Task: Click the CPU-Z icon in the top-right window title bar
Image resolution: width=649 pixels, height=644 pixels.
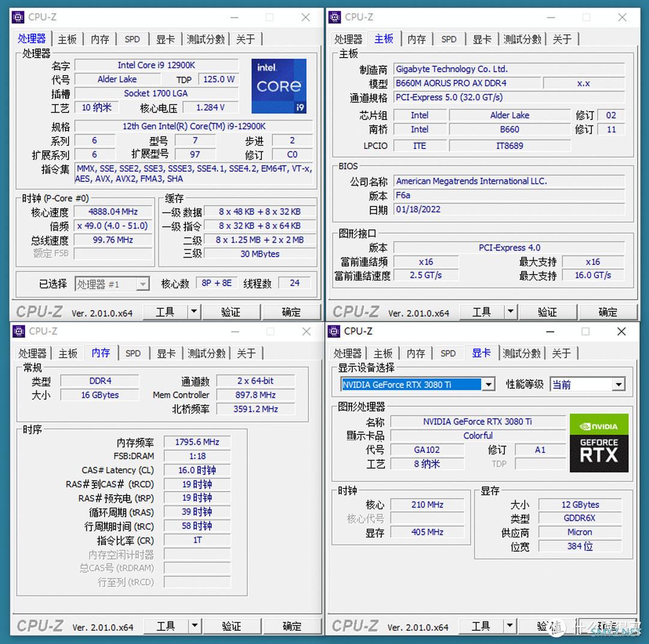Action: (335, 17)
